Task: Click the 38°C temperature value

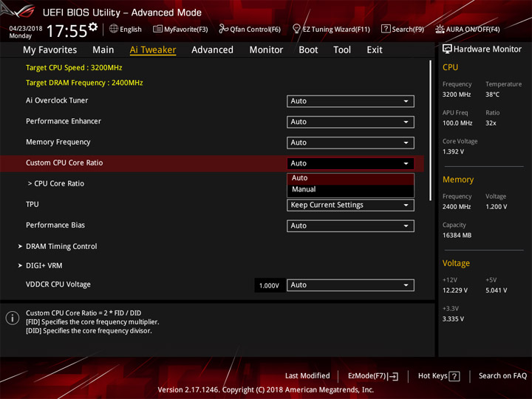Action: pyautogui.click(x=492, y=95)
